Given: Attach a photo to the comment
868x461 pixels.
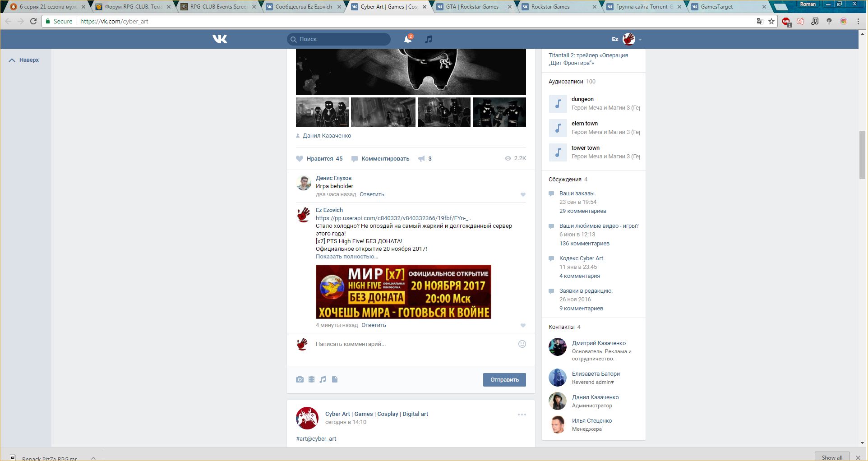Looking at the screenshot, I should coord(300,380).
